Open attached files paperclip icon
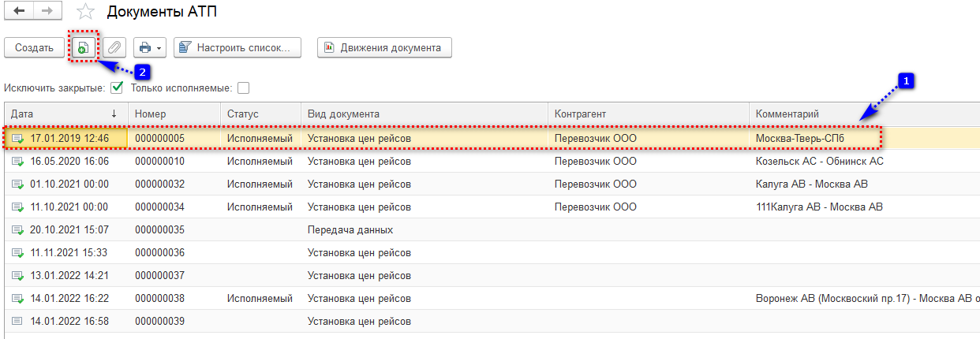The width and height of the screenshot is (980, 339). (x=114, y=48)
